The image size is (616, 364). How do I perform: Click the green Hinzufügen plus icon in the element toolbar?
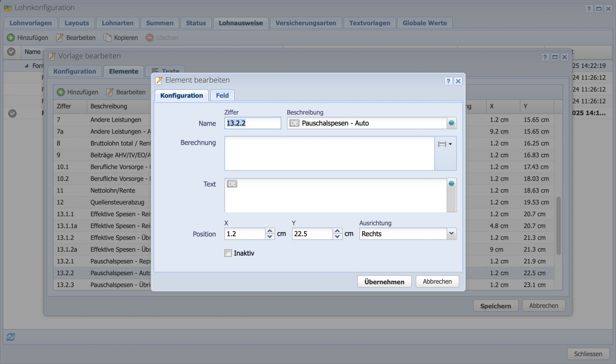click(x=61, y=92)
